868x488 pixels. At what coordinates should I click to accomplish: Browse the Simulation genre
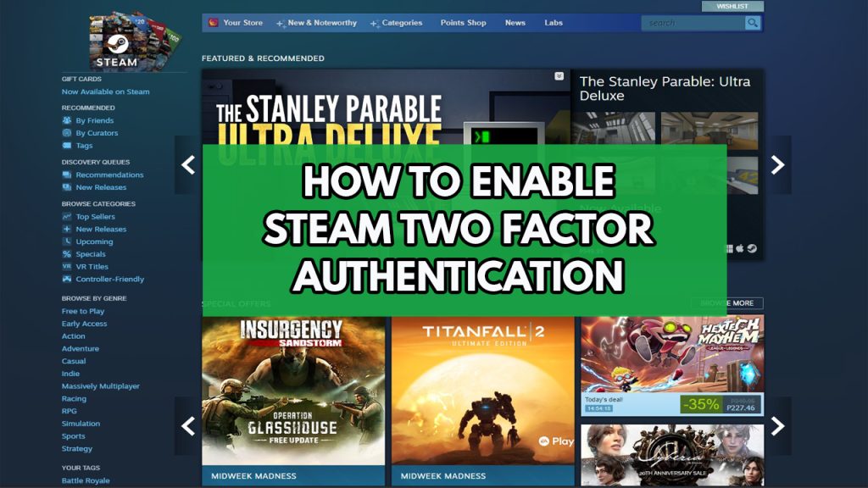[x=81, y=424]
